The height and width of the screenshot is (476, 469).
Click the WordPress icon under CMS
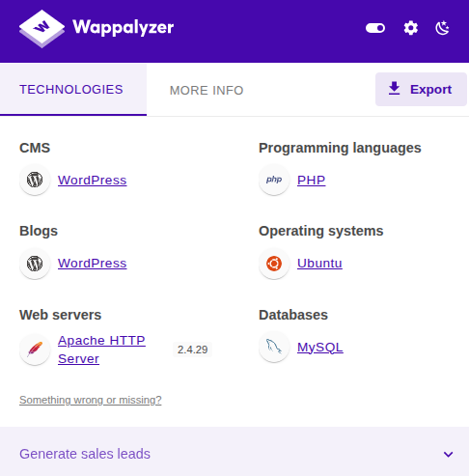35,180
